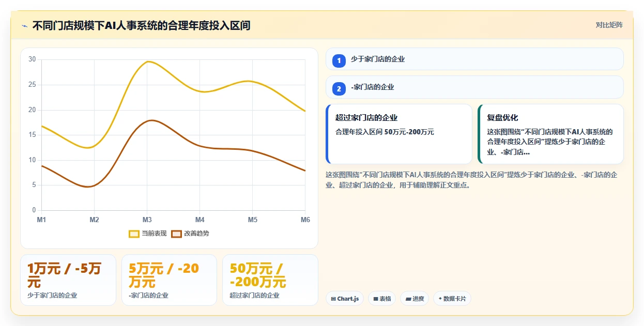Click the chart title 不同门店规模下AI人事系统的合理年度投入区间
The height and width of the screenshot is (326, 644).
[x=141, y=25]
